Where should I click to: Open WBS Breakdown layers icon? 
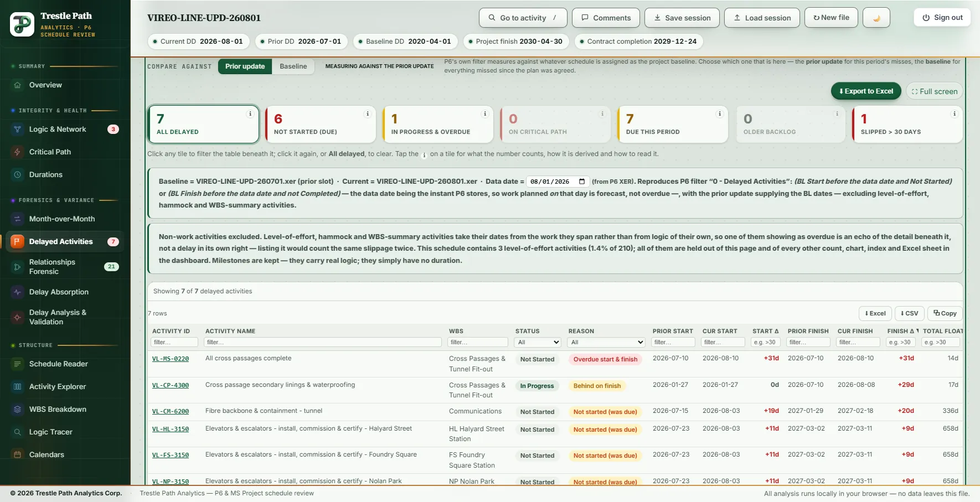pyautogui.click(x=17, y=410)
